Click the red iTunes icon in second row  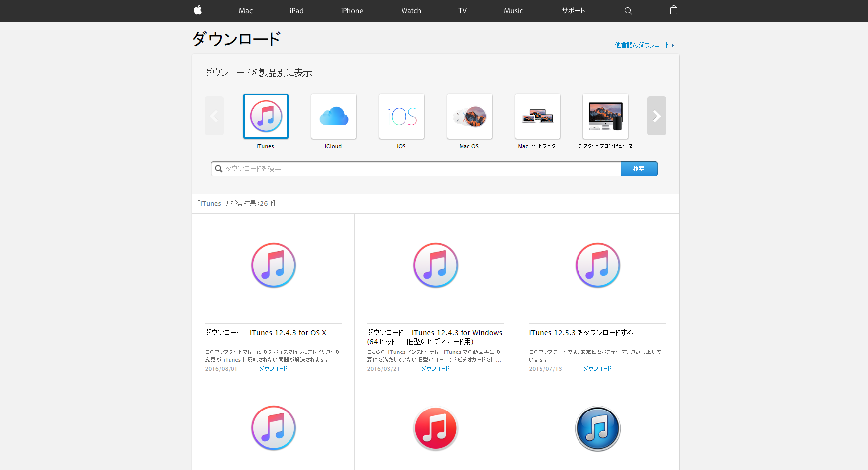click(436, 428)
